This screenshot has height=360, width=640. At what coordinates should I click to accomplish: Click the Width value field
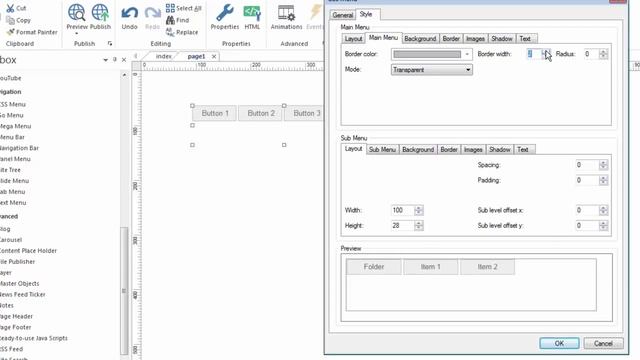402,210
